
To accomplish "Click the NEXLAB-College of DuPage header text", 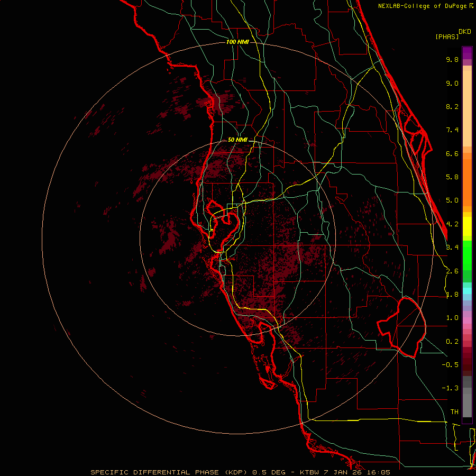I will (422, 6).
